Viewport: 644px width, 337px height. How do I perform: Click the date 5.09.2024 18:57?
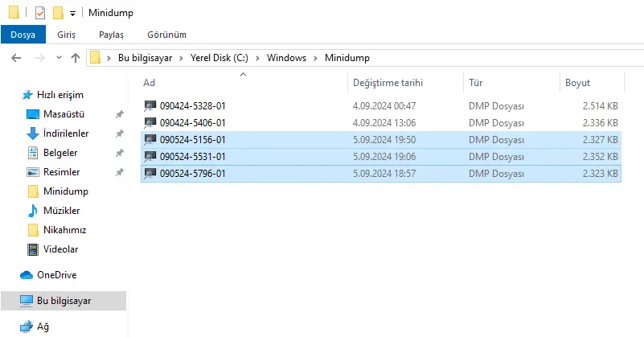point(384,174)
